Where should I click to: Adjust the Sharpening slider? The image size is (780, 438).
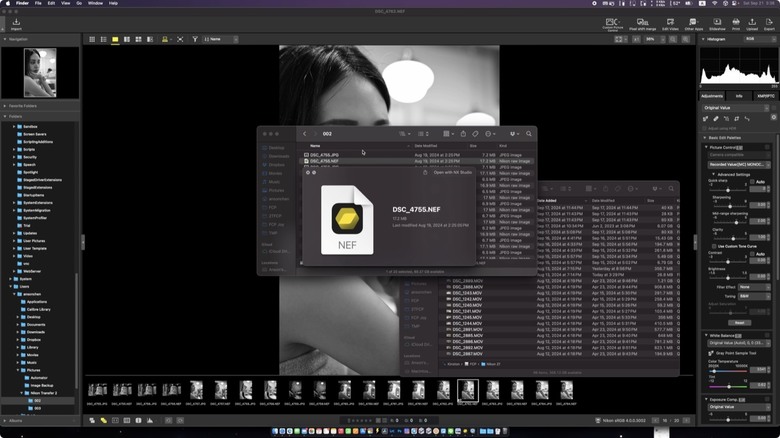(730, 206)
